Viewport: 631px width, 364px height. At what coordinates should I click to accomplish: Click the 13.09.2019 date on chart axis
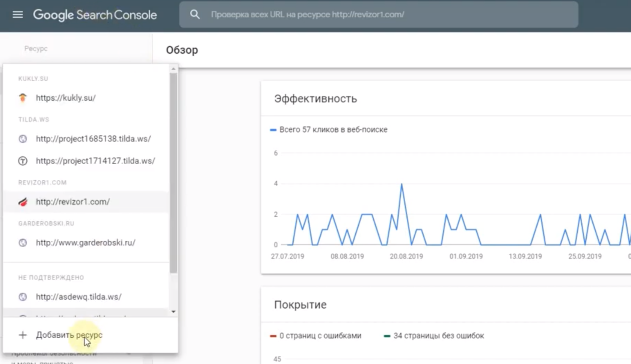525,256
